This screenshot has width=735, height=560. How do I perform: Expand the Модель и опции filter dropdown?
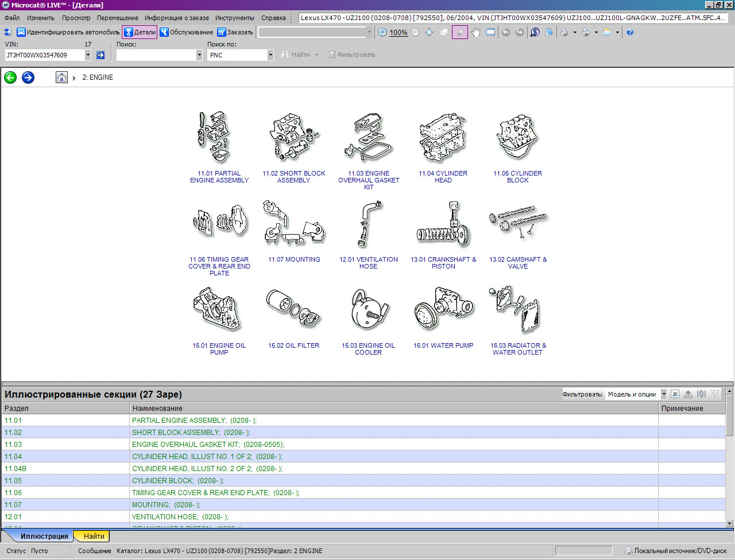(664, 394)
